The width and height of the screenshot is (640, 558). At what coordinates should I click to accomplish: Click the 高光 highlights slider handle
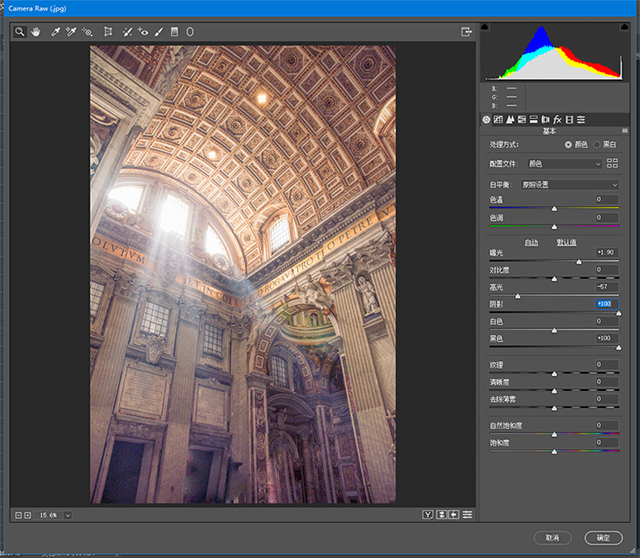[x=518, y=296]
